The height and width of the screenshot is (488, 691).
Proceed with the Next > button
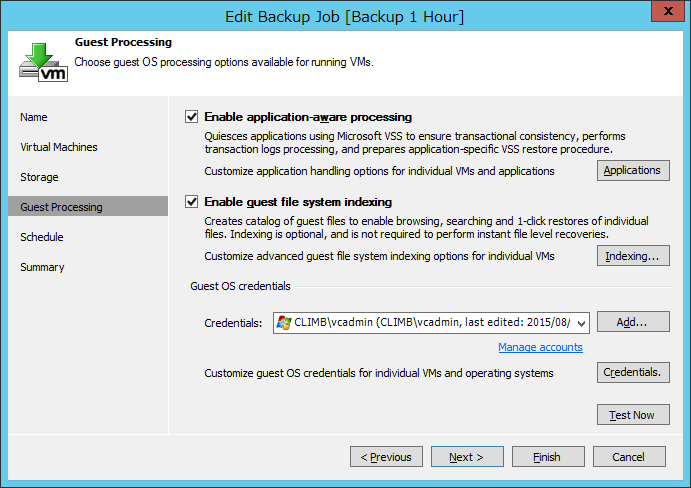pos(467,457)
